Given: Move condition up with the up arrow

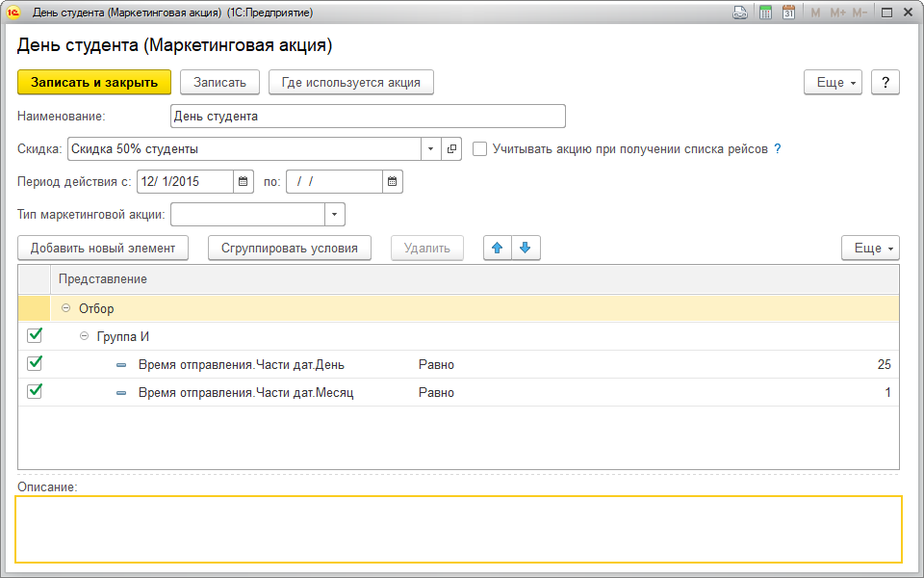Looking at the screenshot, I should 498,248.
